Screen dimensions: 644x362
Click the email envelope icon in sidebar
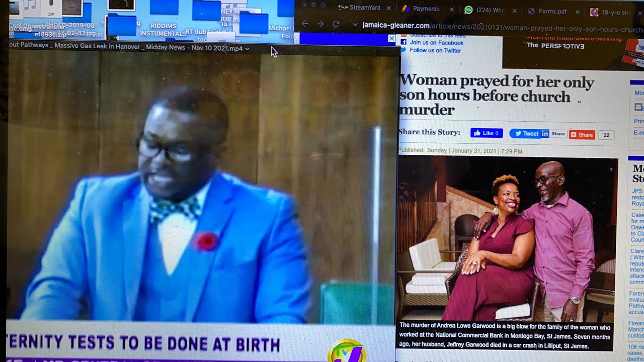[638, 107]
